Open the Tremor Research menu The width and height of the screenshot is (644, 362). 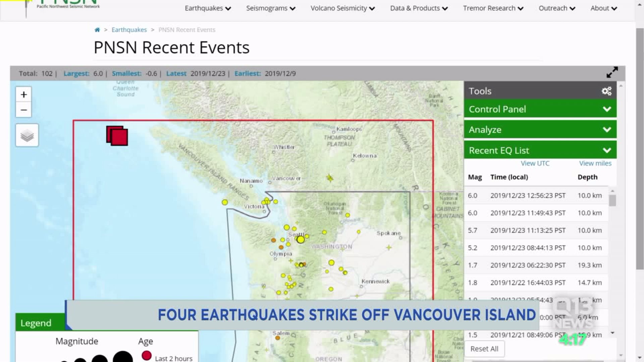pyautogui.click(x=493, y=8)
